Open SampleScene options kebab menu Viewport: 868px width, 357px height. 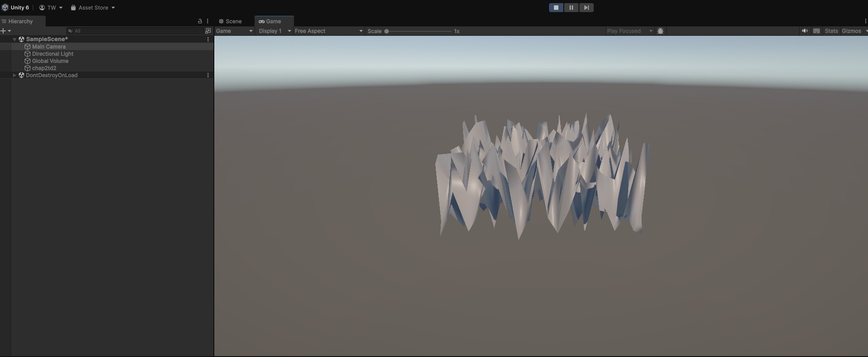pos(208,39)
